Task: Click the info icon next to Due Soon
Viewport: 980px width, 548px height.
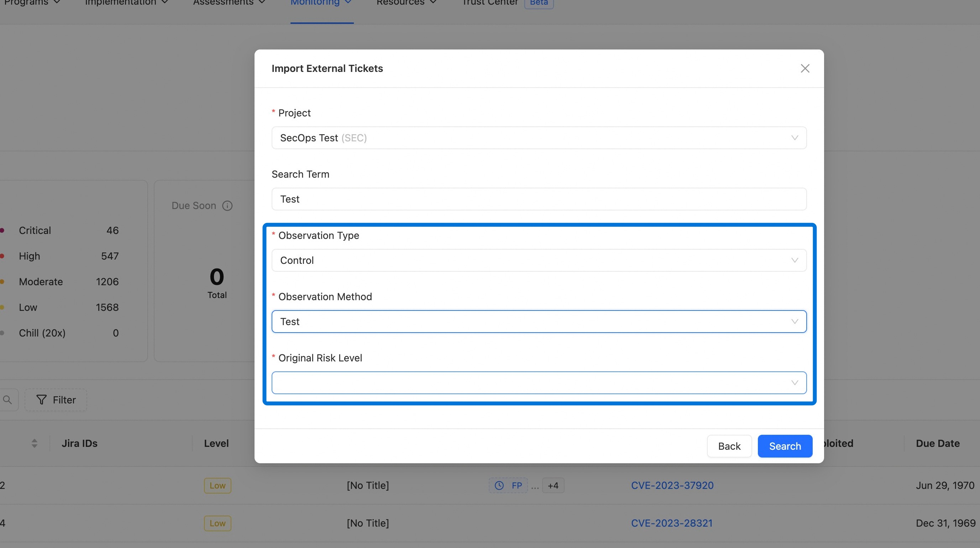Action: tap(227, 206)
